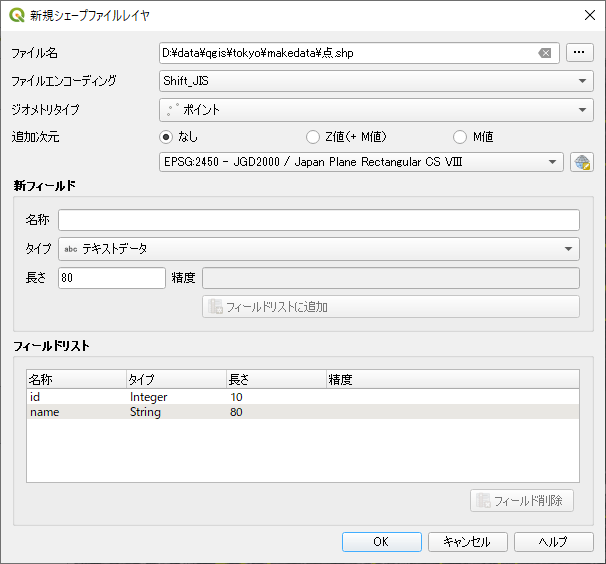Select the M値 radio button
This screenshot has height=564, width=606.
[x=460, y=137]
